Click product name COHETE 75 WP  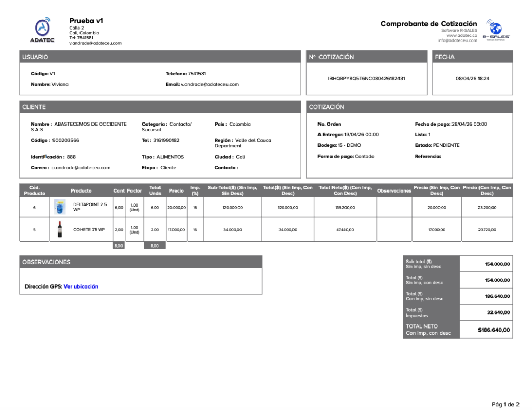click(89, 230)
